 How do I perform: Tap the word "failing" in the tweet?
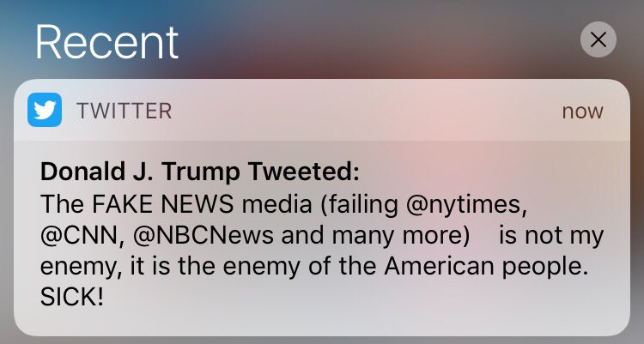coord(359,204)
